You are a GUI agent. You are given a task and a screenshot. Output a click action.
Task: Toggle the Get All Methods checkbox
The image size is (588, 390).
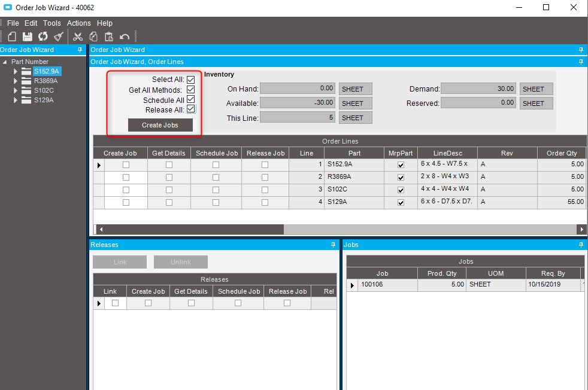[x=191, y=90]
